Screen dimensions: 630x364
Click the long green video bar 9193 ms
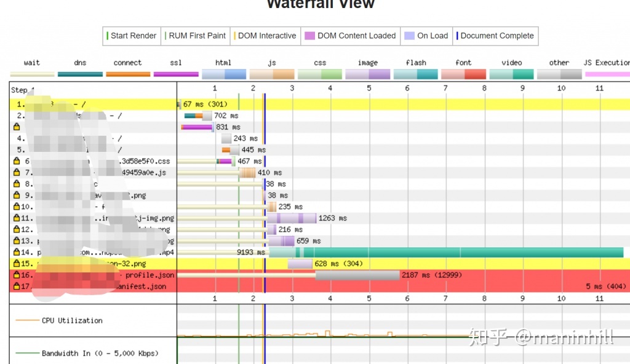446,252
